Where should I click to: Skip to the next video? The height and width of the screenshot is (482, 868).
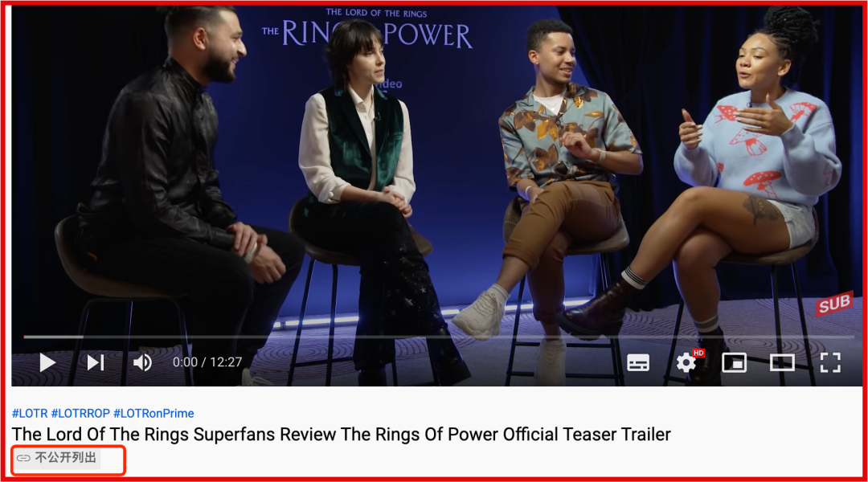pyautogui.click(x=96, y=362)
